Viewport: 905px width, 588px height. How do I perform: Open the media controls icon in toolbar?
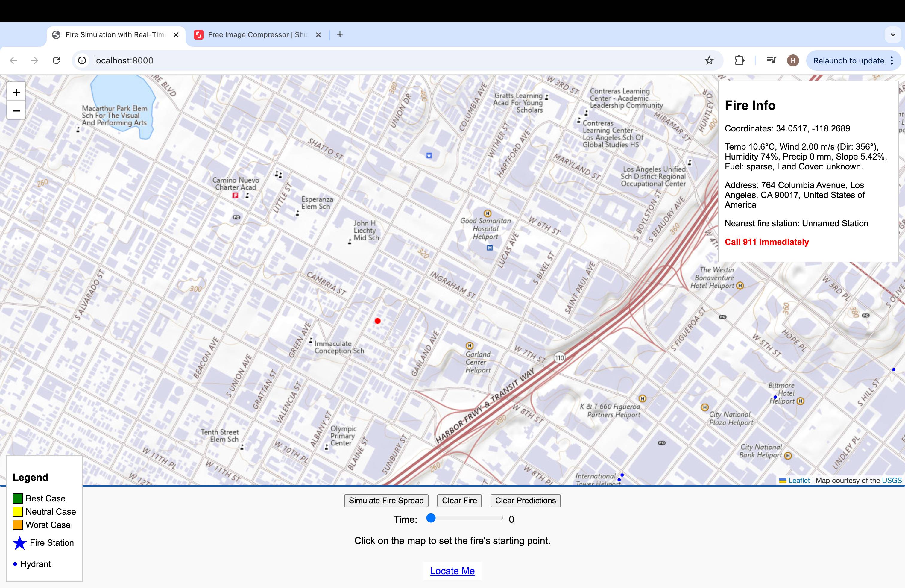[x=771, y=60]
